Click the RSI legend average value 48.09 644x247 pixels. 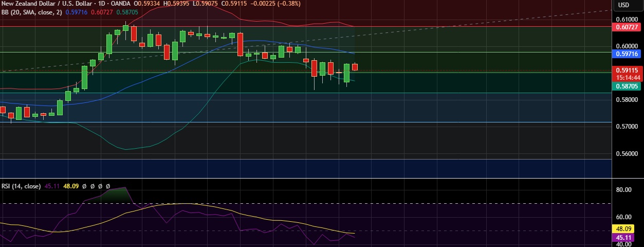tap(70, 186)
